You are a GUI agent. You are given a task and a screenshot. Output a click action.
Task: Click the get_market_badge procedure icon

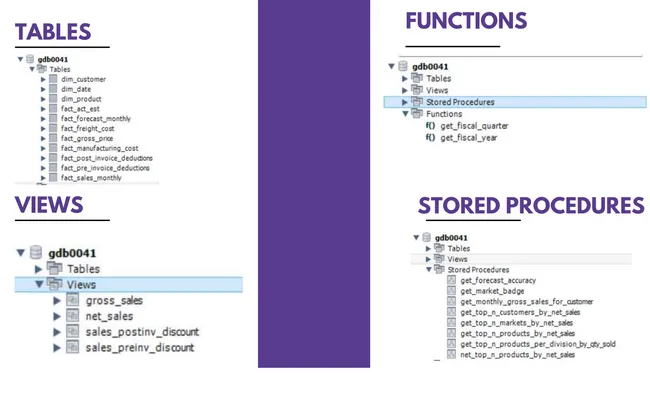click(451, 291)
